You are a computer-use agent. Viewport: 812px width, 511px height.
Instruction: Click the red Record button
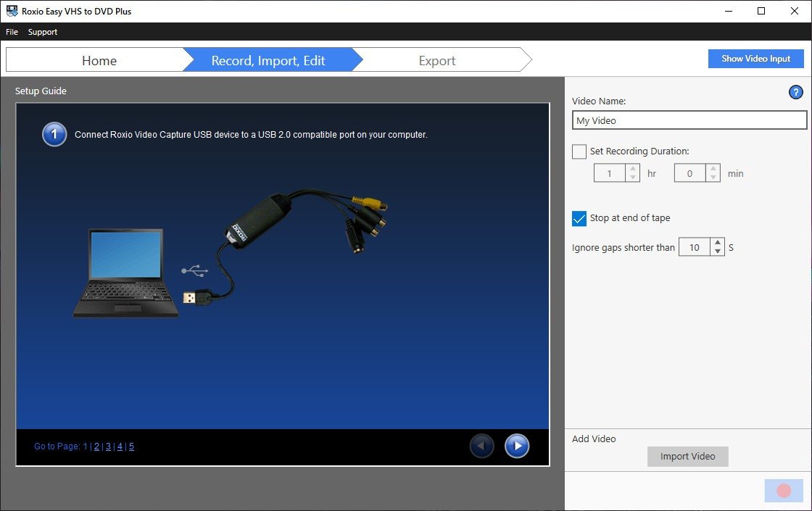coord(783,491)
